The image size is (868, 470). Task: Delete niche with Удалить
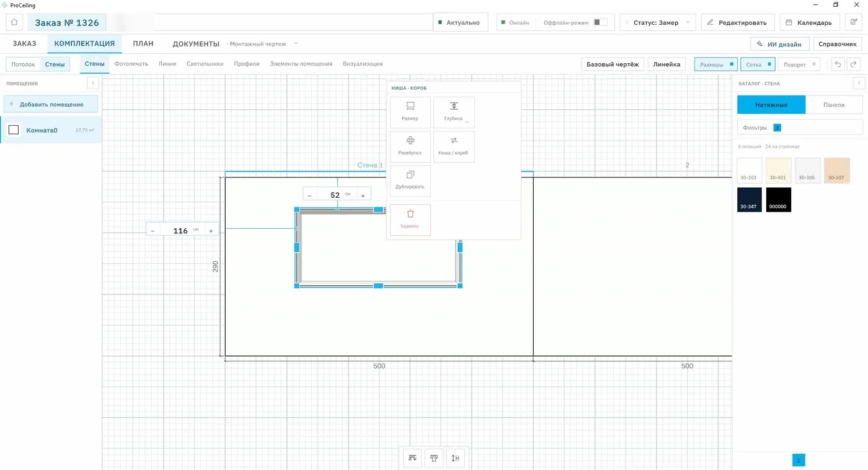[410, 219]
